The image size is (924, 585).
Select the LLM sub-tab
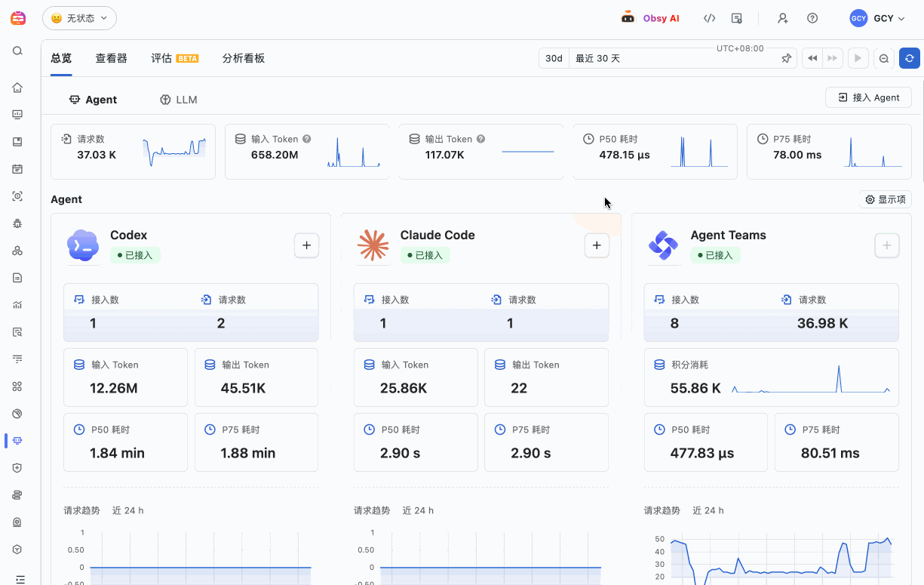[178, 100]
